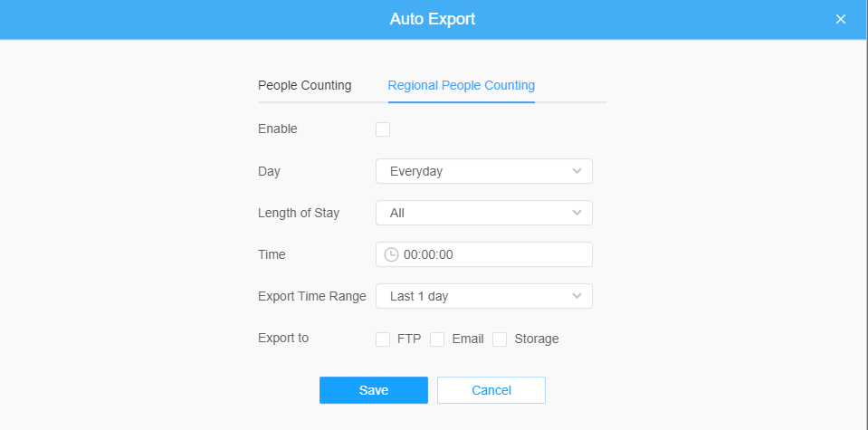
Task: Click the Export Time Range chevron arrow
Action: pyautogui.click(x=577, y=296)
